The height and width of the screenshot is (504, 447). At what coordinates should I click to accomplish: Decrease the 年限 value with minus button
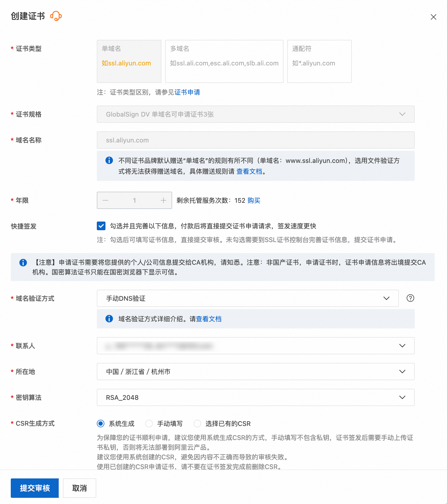click(105, 200)
